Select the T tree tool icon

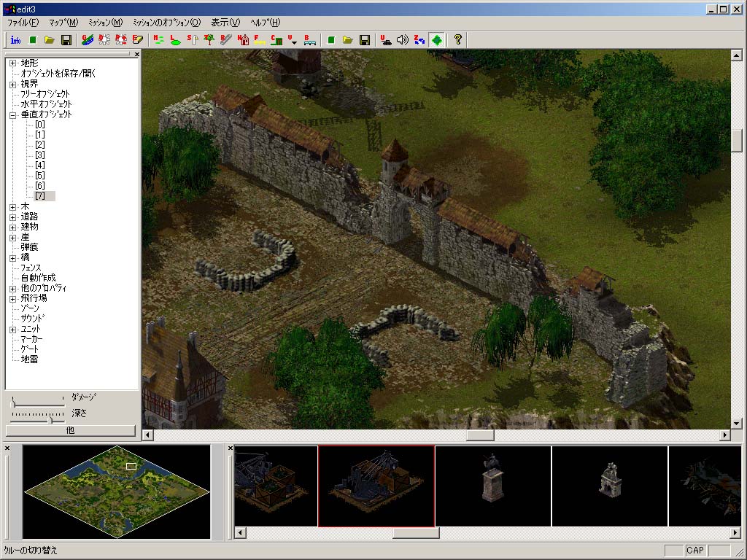[209, 40]
